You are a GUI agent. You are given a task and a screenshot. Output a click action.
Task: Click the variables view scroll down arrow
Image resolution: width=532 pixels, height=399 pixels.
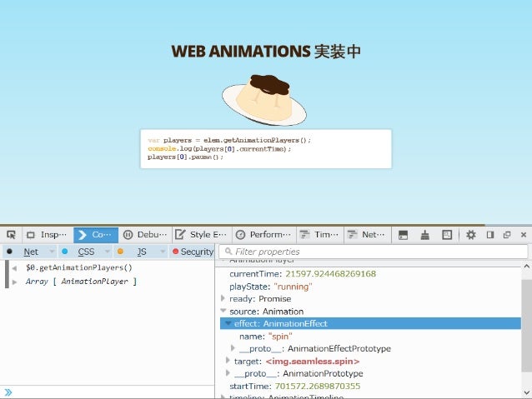pyautogui.click(x=526, y=392)
